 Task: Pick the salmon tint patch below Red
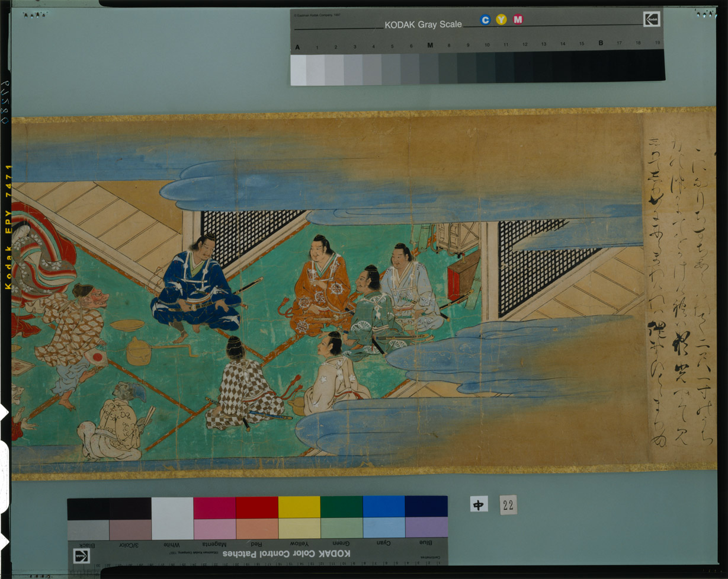[x=257, y=529]
